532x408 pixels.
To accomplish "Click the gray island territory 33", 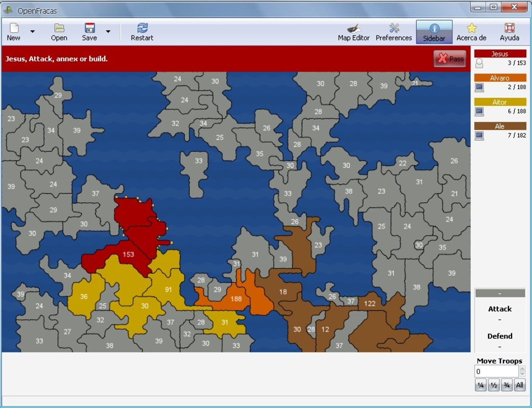I will click(199, 161).
